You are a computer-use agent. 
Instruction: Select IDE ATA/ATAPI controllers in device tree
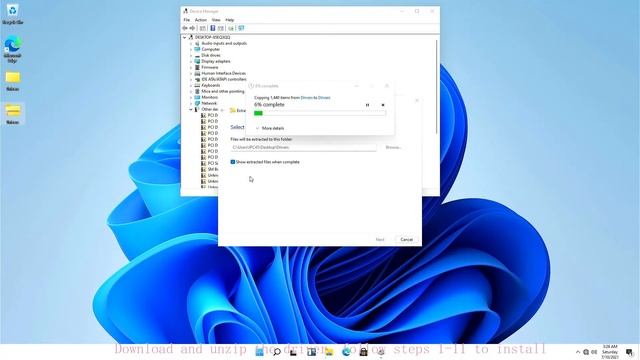[x=224, y=79]
